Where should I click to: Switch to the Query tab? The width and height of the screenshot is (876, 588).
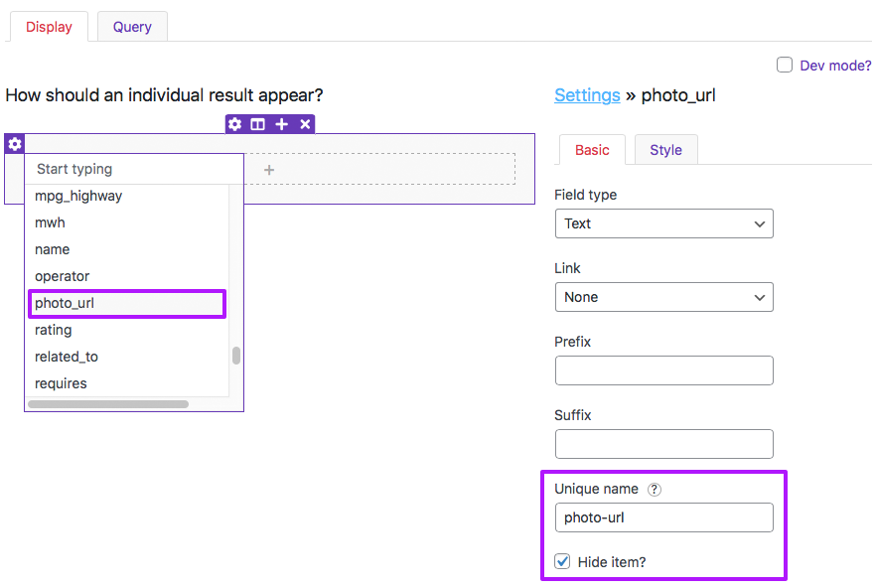click(x=132, y=27)
